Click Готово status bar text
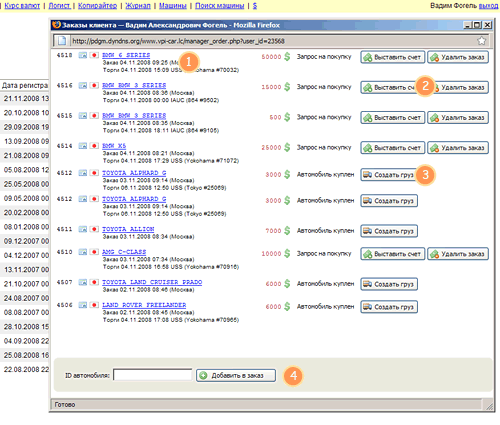 pos(65,405)
